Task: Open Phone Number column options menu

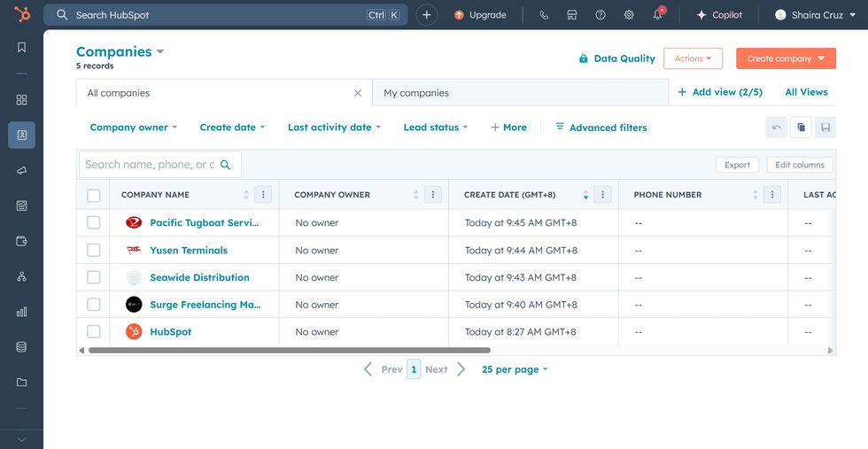Action: pos(772,194)
